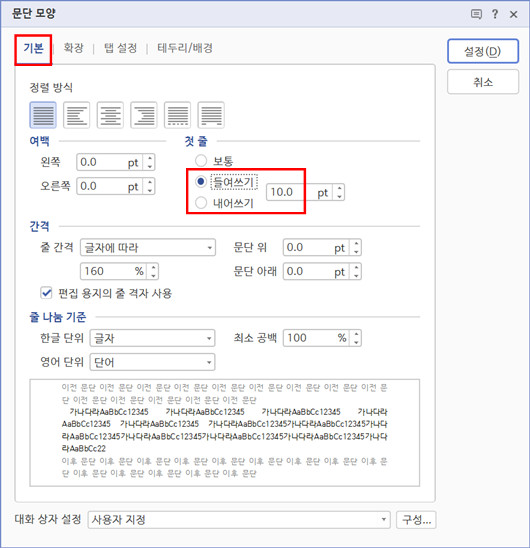
Task: Open the 한글 단위 dropdown
Action: [x=152, y=338]
